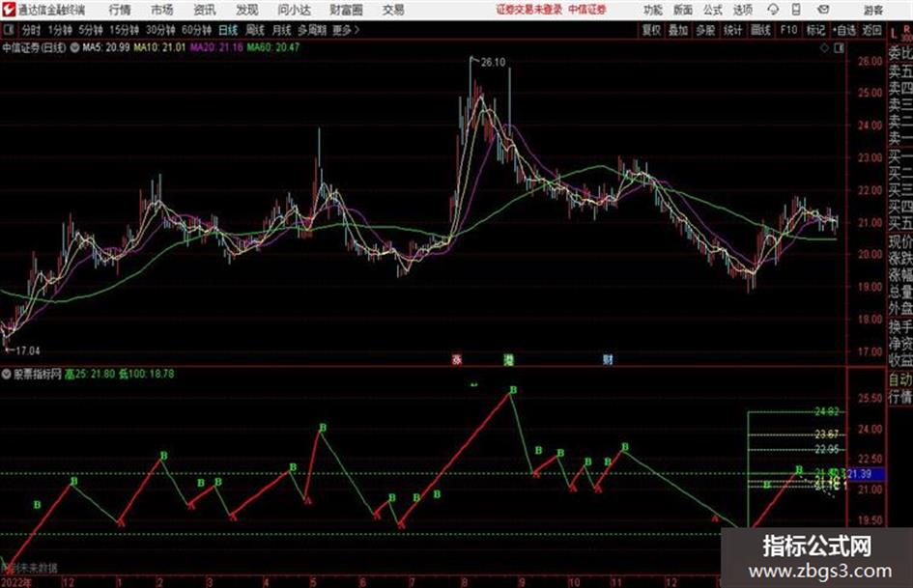Screen dimensions: 913x588
Task: Click the MA10: 21.01 value label
Action: 159,47
